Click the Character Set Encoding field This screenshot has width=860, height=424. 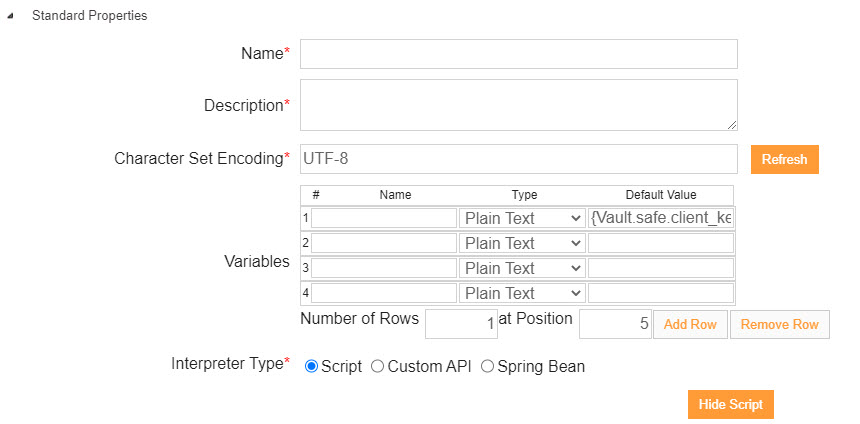click(x=518, y=158)
